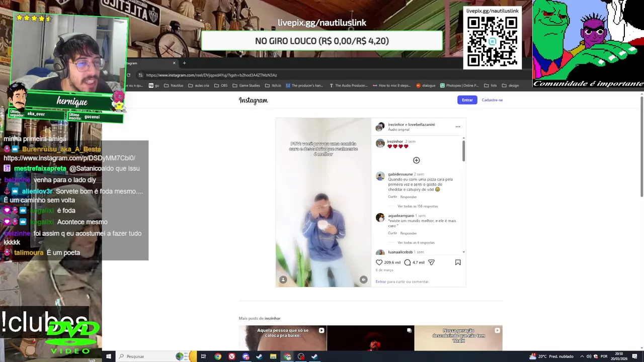Toggle the reel audio mute button
The width and height of the screenshot is (644, 362).
pos(363,280)
